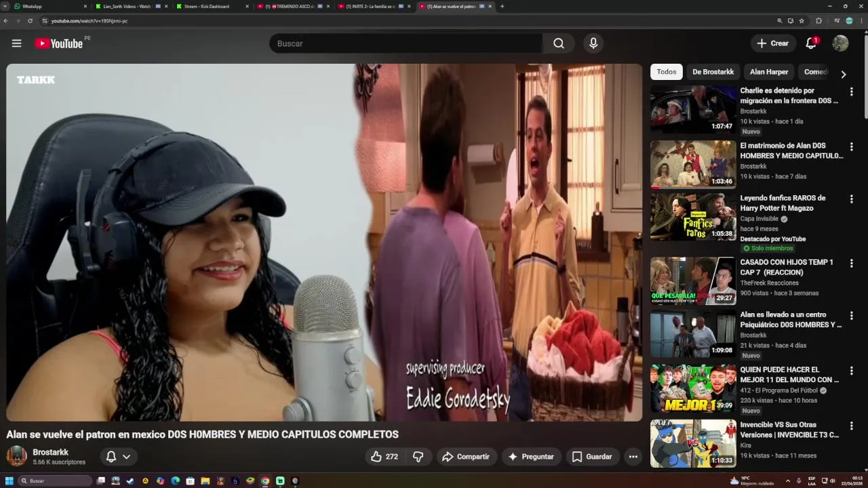Open options for 'Alan es llevado' video
The height and width of the screenshot is (488, 868).
coord(851,316)
